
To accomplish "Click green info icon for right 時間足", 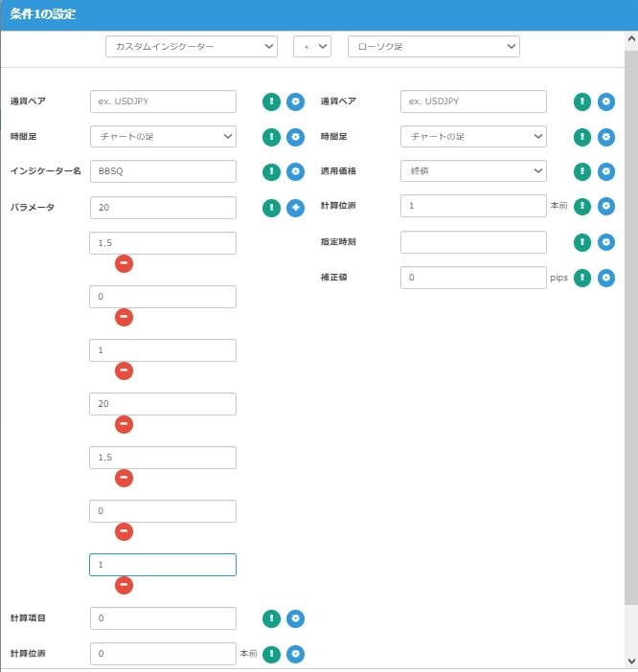I will coord(582,137).
